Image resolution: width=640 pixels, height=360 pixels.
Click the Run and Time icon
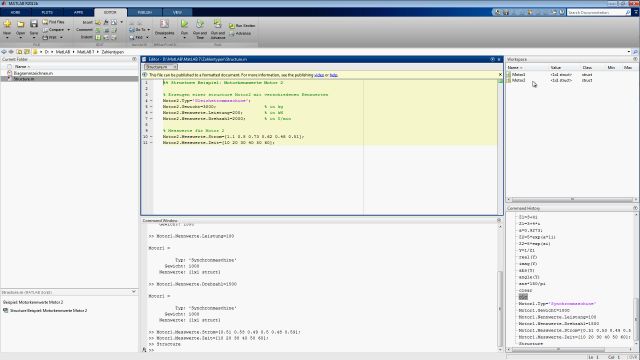pyautogui.click(x=200, y=24)
